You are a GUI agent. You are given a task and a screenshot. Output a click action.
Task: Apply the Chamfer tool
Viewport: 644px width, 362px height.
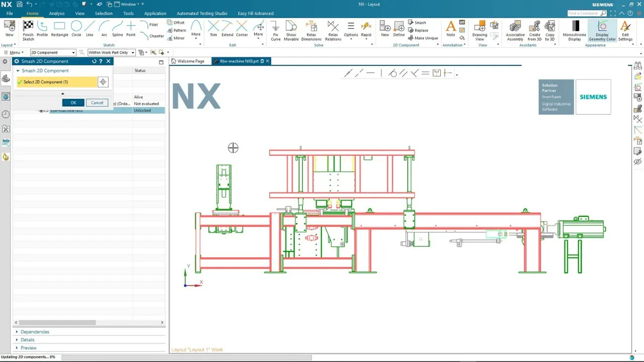point(152,36)
